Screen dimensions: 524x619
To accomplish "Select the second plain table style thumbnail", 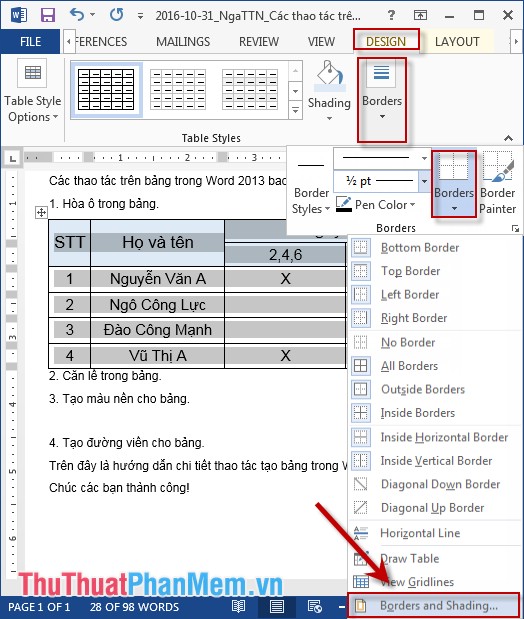I will pos(178,90).
